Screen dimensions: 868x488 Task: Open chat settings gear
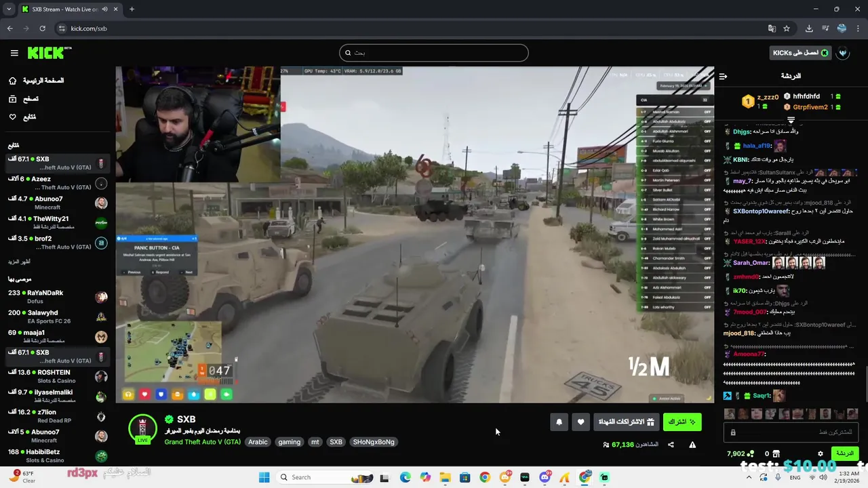[x=821, y=453]
